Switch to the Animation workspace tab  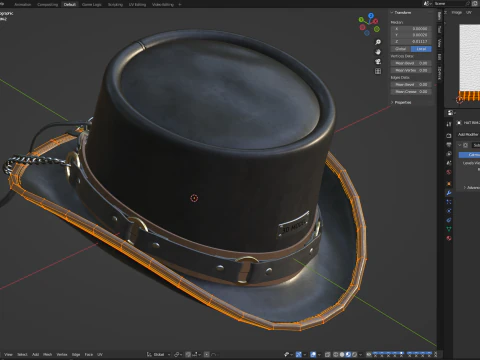(x=23, y=4)
